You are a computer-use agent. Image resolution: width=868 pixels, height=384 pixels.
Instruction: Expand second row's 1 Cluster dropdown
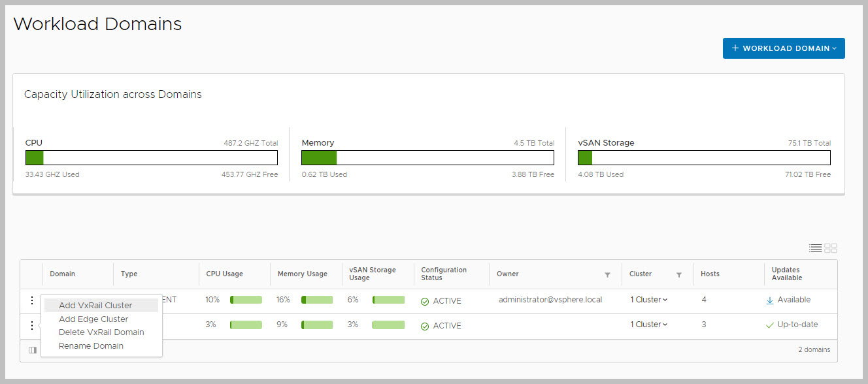648,325
